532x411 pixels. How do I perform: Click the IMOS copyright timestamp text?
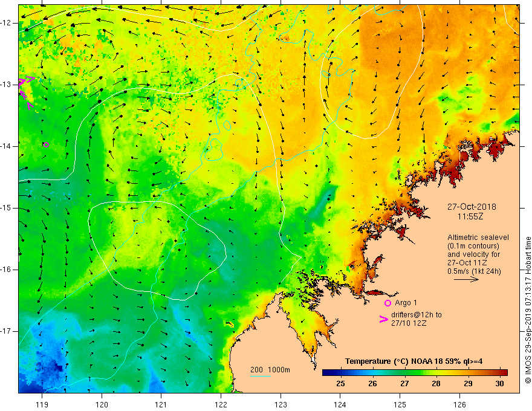tap(528, 310)
